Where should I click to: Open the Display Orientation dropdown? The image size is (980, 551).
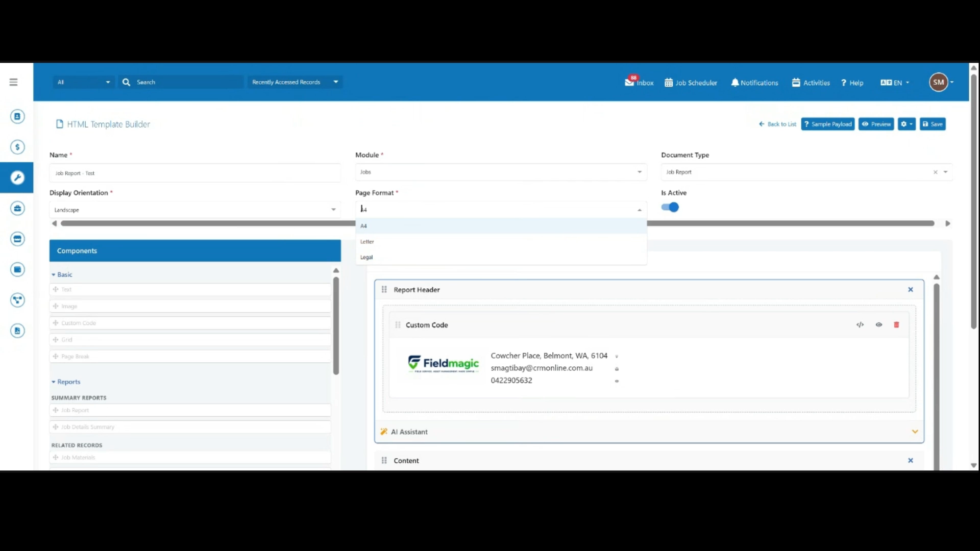(194, 210)
